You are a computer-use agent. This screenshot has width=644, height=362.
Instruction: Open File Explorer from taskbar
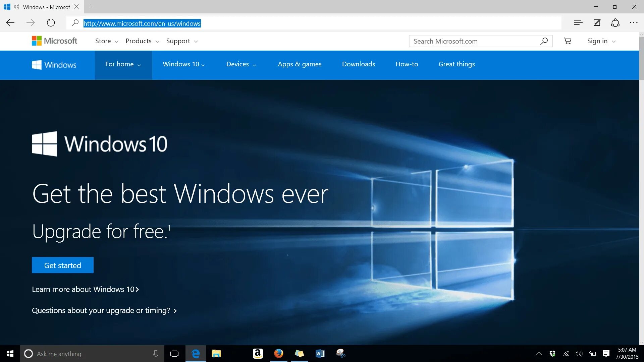(x=216, y=354)
